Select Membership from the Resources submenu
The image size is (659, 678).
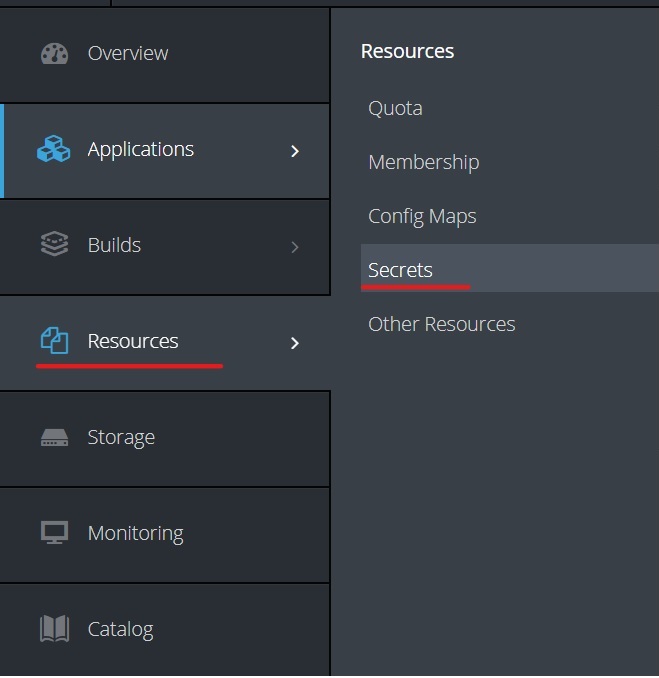[423, 162]
